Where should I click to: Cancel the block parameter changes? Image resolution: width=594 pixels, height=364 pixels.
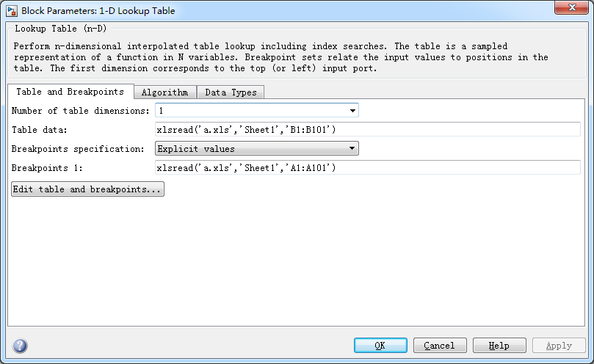(439, 346)
